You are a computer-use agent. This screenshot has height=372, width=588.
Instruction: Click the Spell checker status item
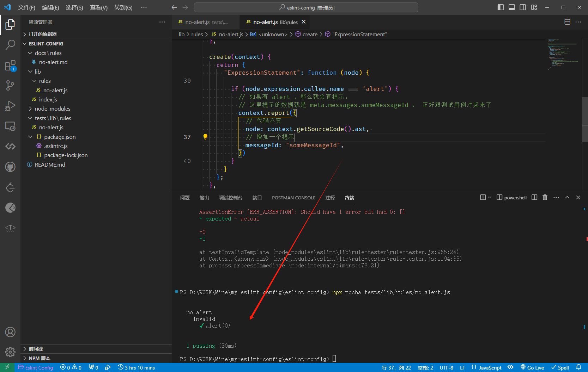[560, 367]
